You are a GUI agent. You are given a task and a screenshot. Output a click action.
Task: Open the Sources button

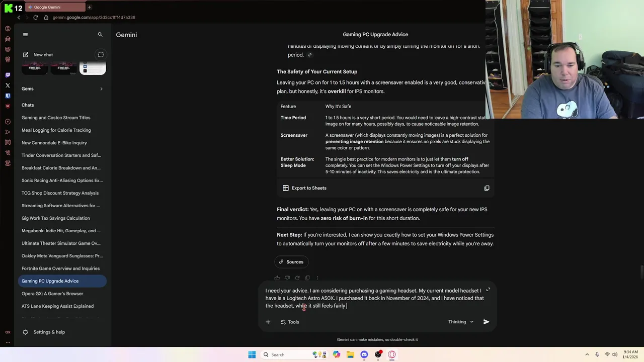[x=291, y=262]
